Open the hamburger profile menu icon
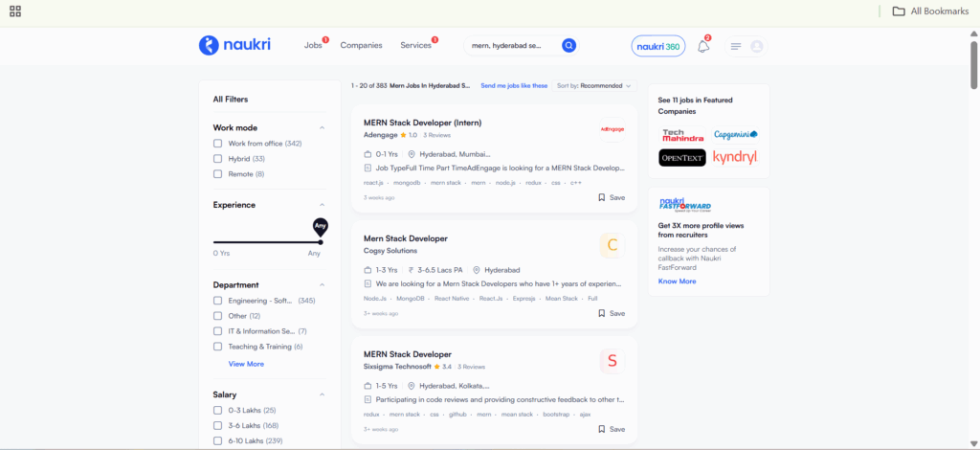This screenshot has height=450, width=980. click(736, 46)
